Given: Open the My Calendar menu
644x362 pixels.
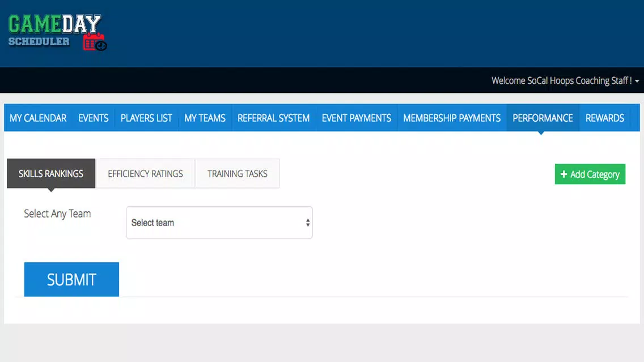Looking at the screenshot, I should [38, 118].
